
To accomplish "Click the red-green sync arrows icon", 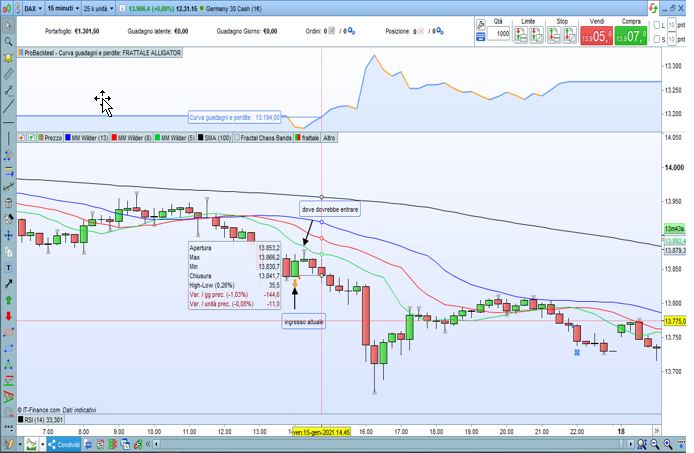I will [x=653, y=8].
